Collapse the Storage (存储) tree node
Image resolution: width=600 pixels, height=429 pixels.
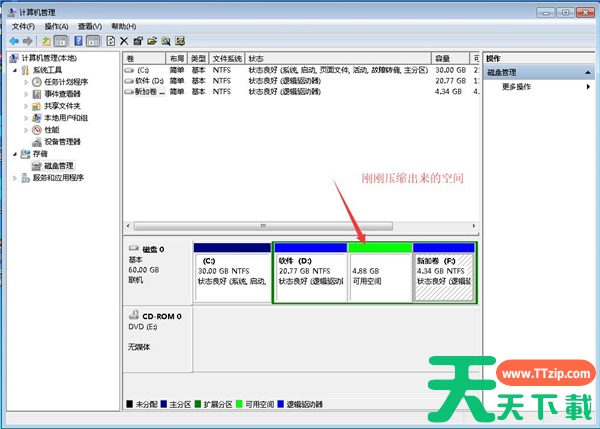click(x=14, y=154)
